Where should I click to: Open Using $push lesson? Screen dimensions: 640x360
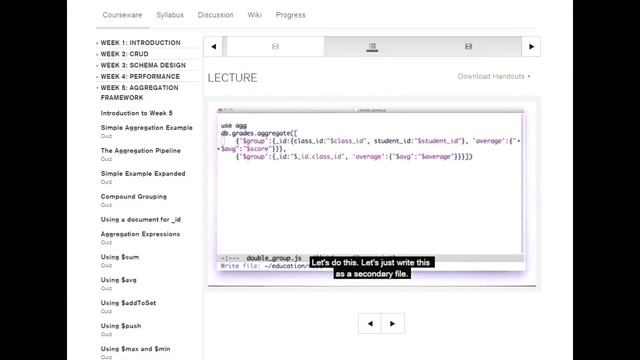121,326
